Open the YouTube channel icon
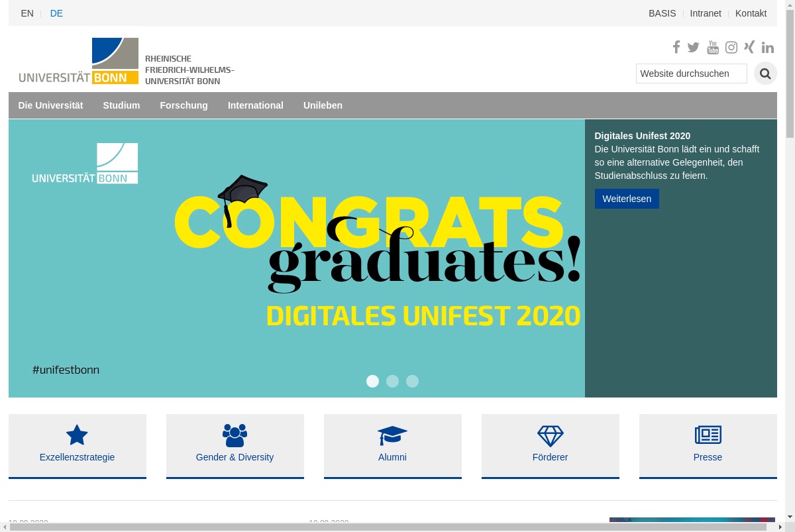This screenshot has width=795, height=532. click(713, 47)
